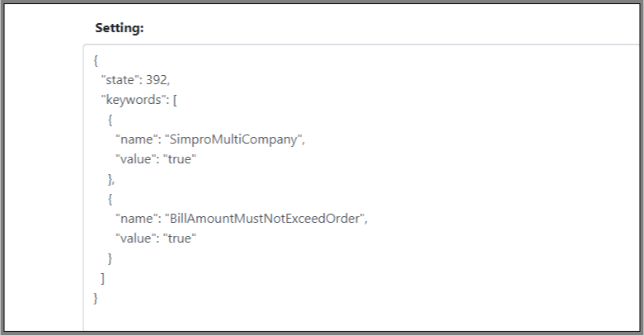Click the first "name" key in JSON

tap(137, 139)
